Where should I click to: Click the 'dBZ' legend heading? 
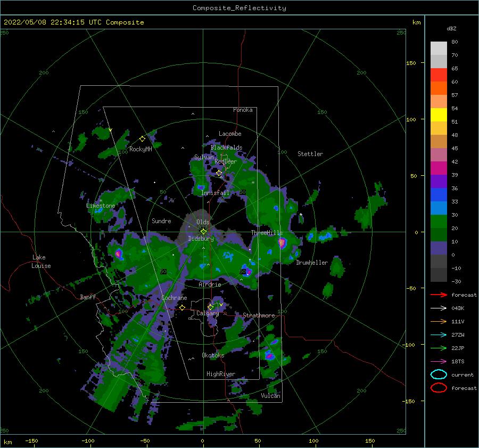click(451, 28)
